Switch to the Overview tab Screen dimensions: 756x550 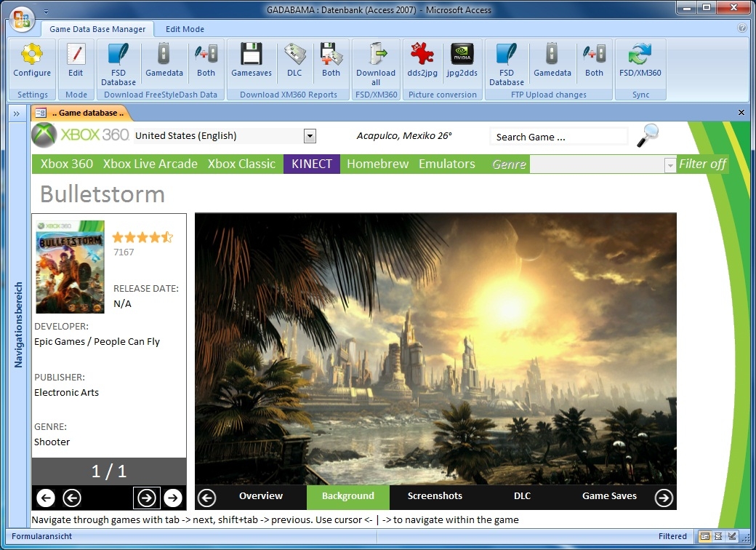[x=261, y=496]
